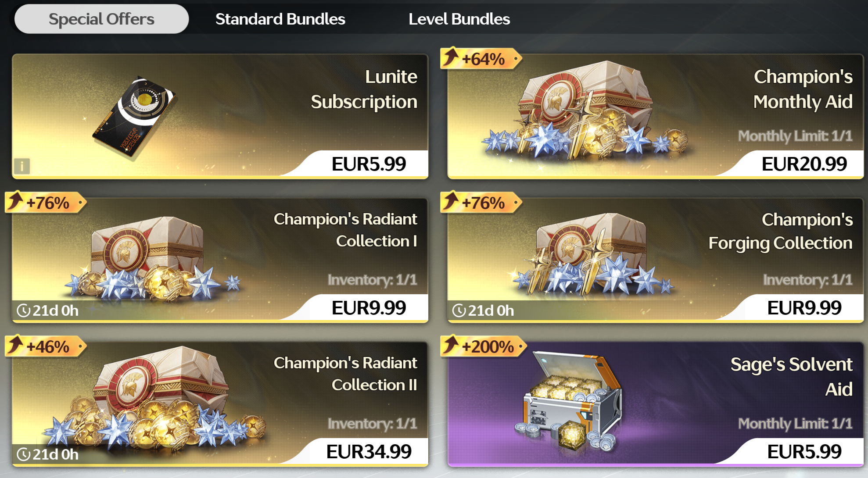The width and height of the screenshot is (868, 478).
Task: Click the clock timer on Radiant Collection II
Action: coord(48,454)
